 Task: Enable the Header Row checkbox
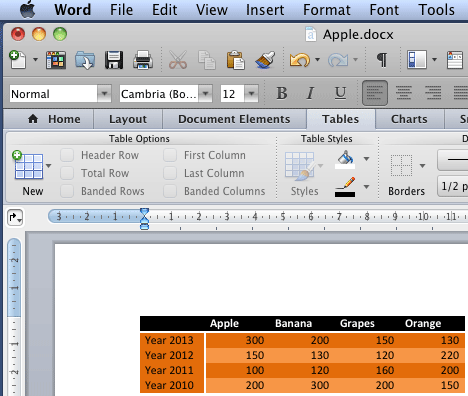click(x=67, y=155)
